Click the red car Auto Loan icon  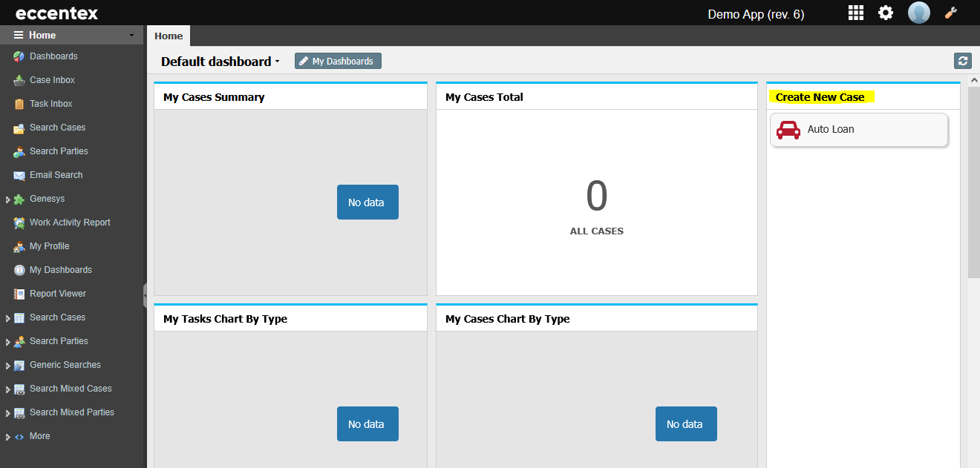click(788, 130)
